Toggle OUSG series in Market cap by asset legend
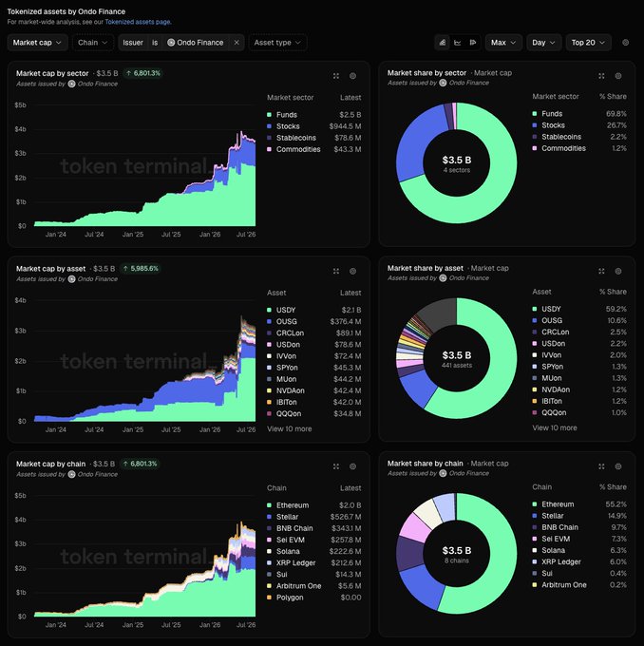Viewport: 644px width, 646px height. click(x=314, y=321)
